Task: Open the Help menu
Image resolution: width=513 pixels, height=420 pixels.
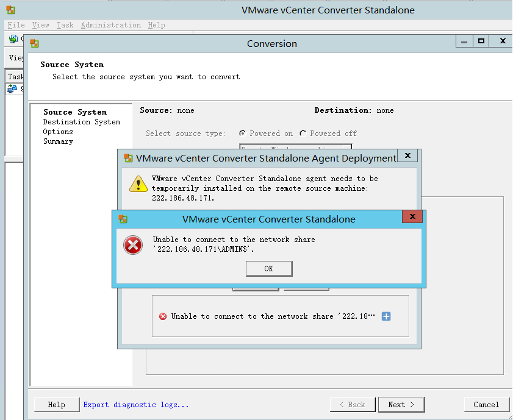Action: click(156, 25)
